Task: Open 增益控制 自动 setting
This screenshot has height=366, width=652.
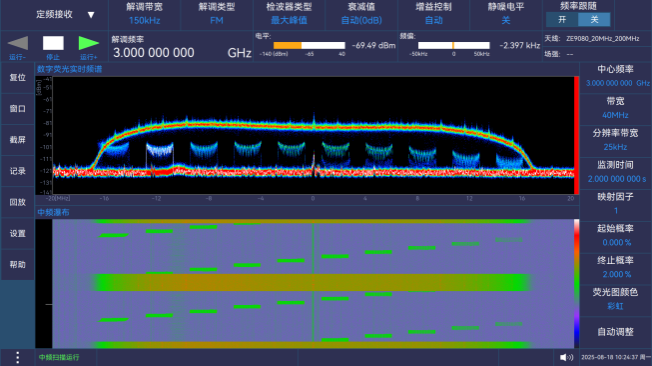Action: click(x=434, y=14)
